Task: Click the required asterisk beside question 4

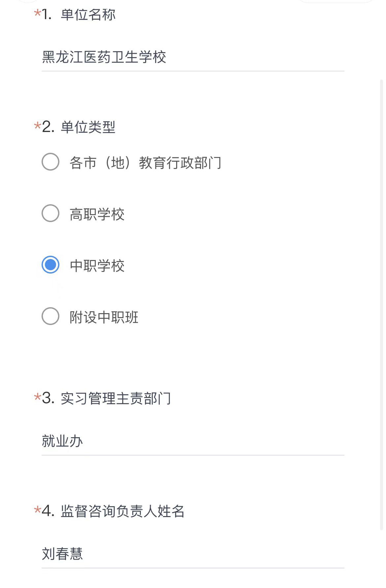Action: pos(37,510)
